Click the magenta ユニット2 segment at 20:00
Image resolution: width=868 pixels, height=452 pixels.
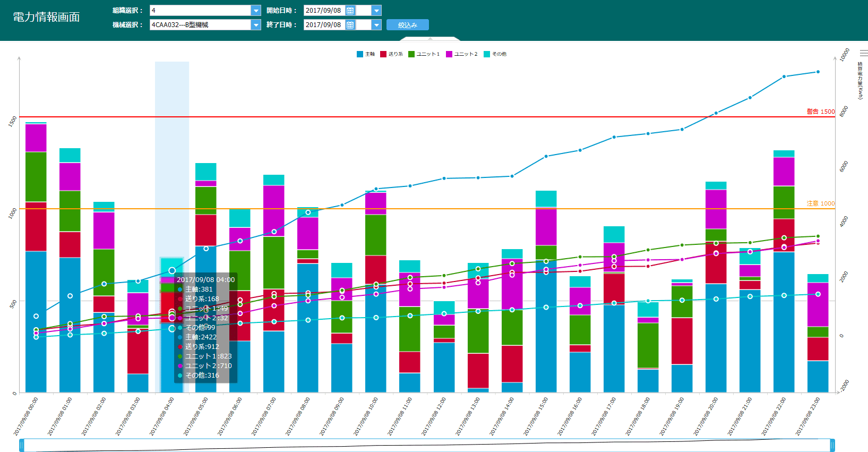(716, 209)
